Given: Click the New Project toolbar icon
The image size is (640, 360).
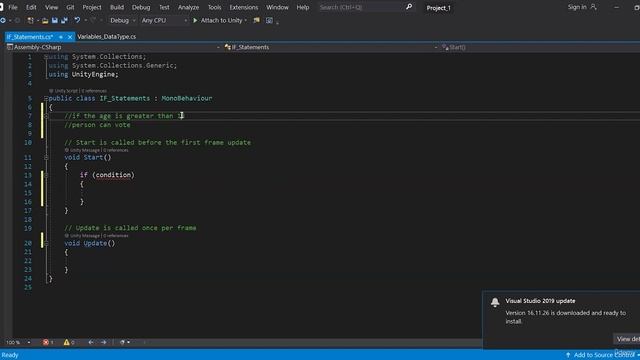Looking at the screenshot, I should coord(30,20).
